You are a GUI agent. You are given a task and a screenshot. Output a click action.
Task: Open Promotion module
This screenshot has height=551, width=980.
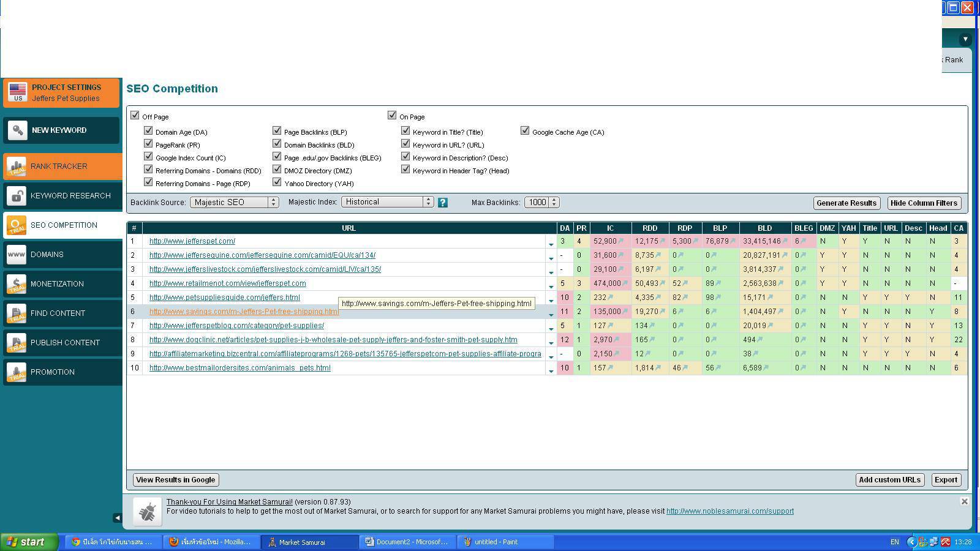(x=61, y=372)
